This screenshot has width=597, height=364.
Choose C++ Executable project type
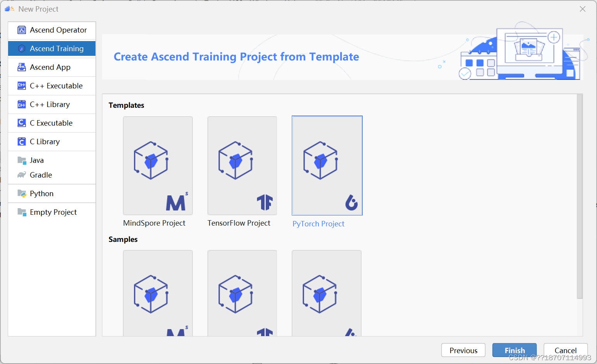52,86
